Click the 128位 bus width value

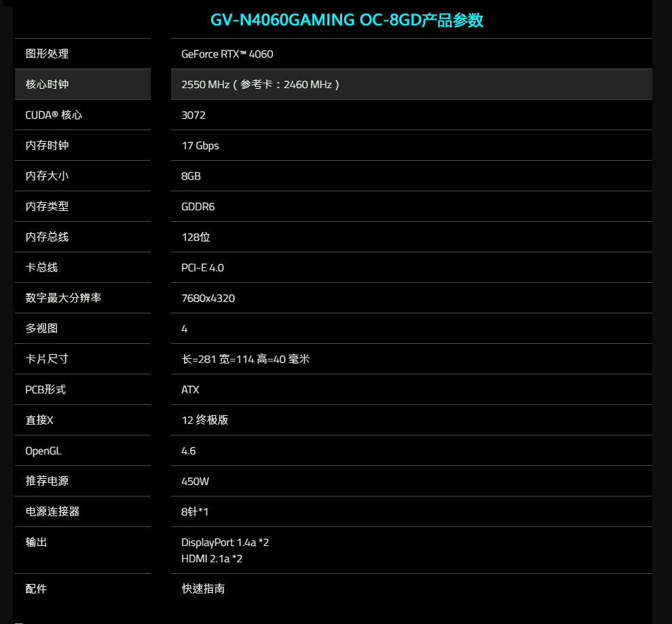click(196, 237)
